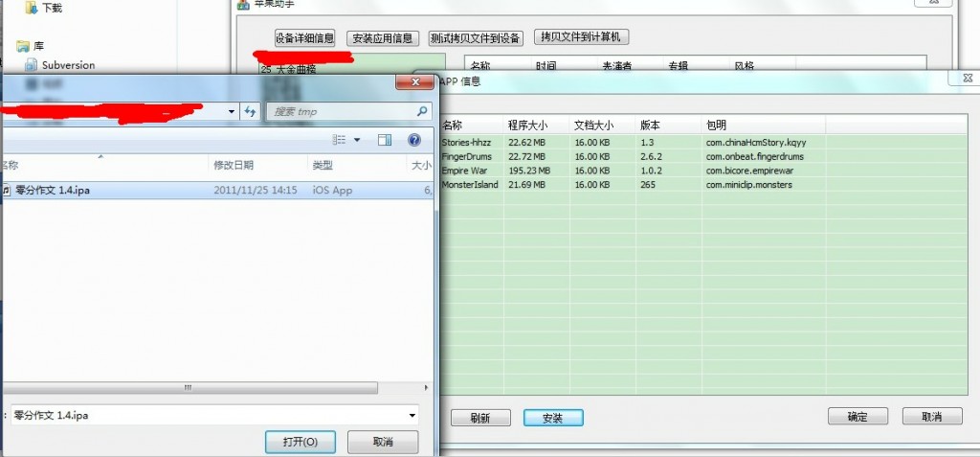Click the 设备详细信息 button

(x=305, y=37)
